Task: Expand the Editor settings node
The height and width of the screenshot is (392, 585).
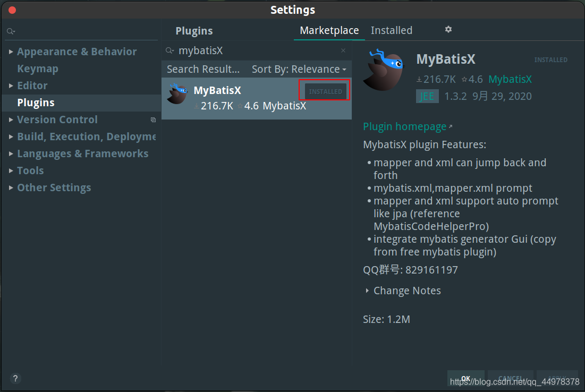Action: (x=11, y=86)
